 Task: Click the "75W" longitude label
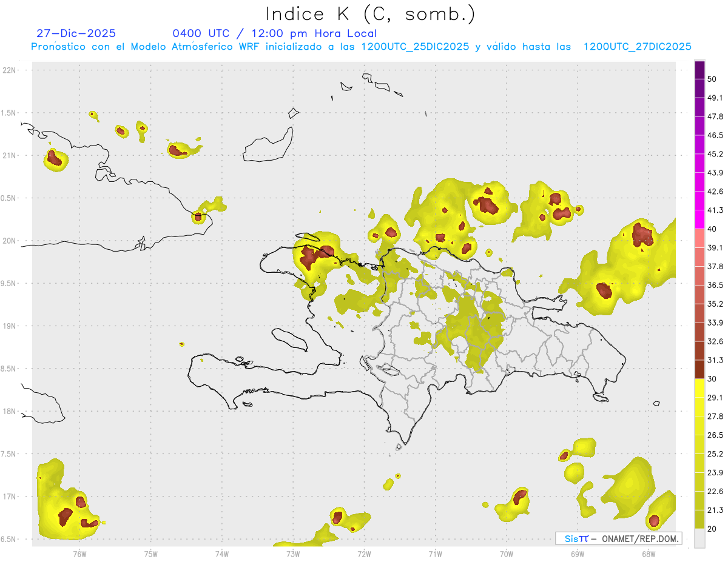coord(151,554)
